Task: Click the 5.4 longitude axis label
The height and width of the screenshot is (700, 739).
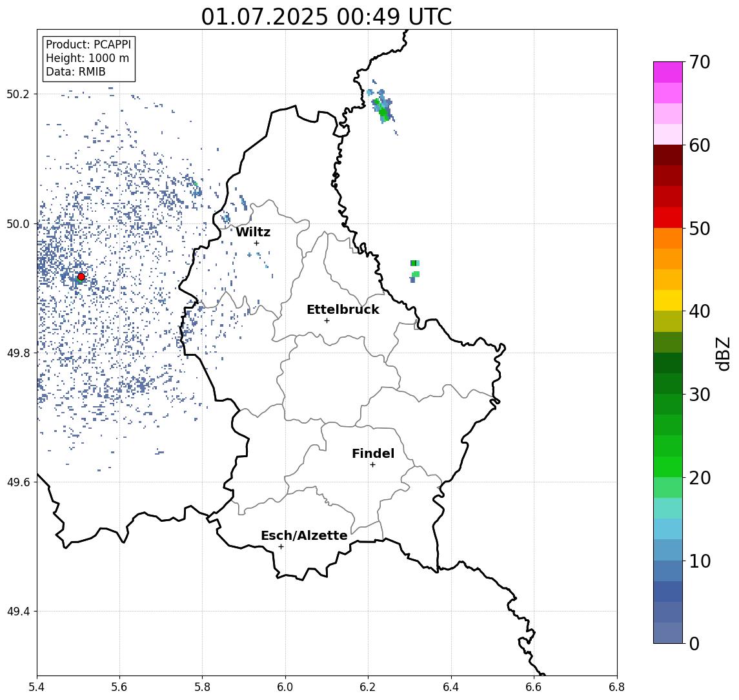Action: point(37,687)
